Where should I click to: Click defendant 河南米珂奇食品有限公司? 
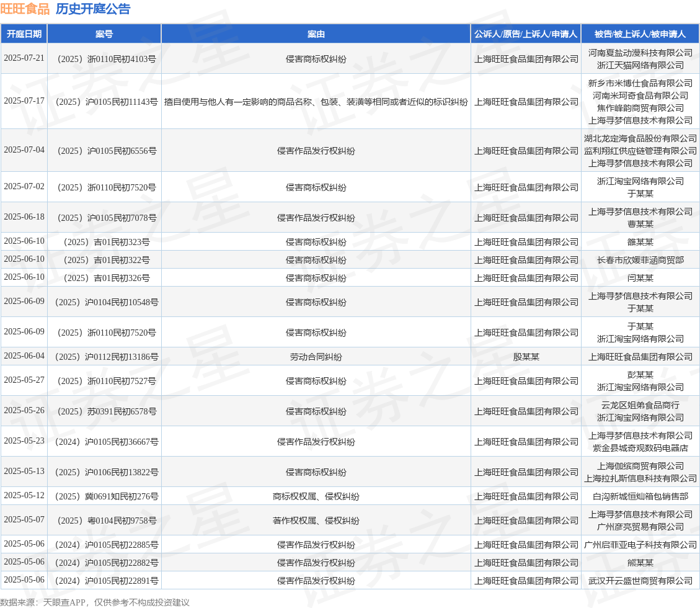640,96
